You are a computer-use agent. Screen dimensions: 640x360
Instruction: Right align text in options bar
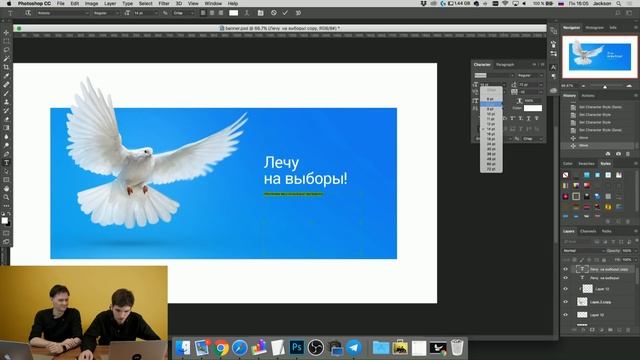(221, 13)
